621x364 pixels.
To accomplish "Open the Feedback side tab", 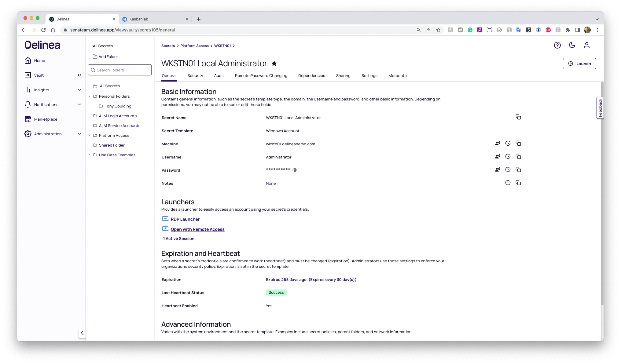I will click(x=600, y=108).
